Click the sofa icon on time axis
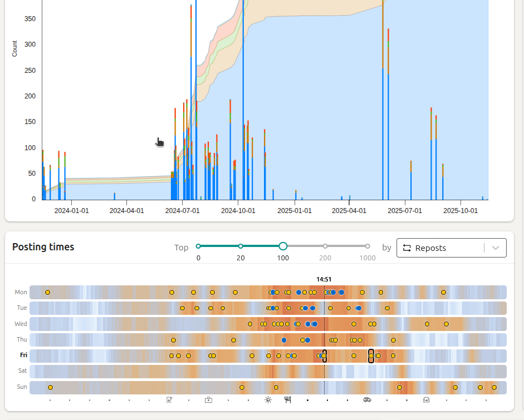524x420 pixels. click(427, 399)
